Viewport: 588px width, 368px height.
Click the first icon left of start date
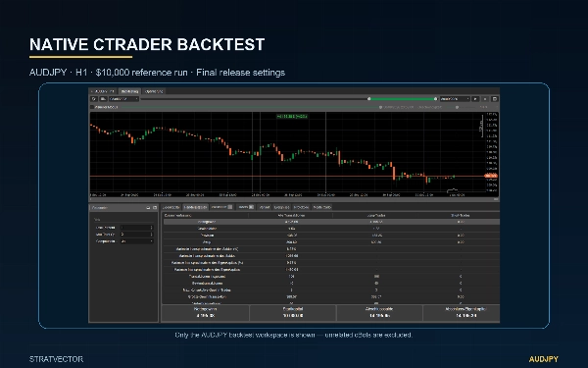[x=94, y=99]
